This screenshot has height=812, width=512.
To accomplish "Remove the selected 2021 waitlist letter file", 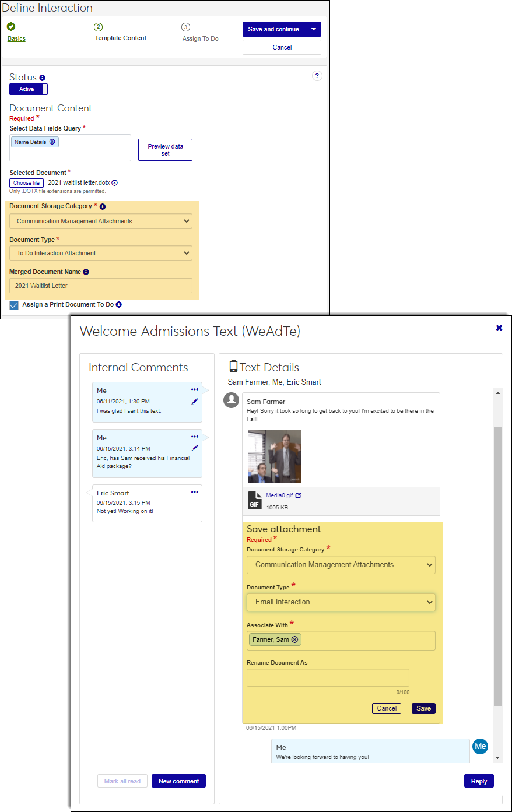I will click(115, 183).
